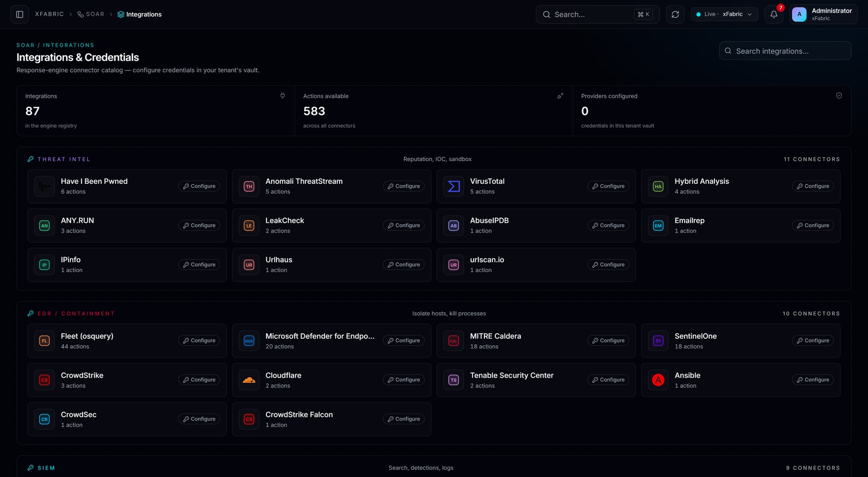Click the CrowdStrike CS icon
The width and height of the screenshot is (868, 477).
click(x=44, y=380)
